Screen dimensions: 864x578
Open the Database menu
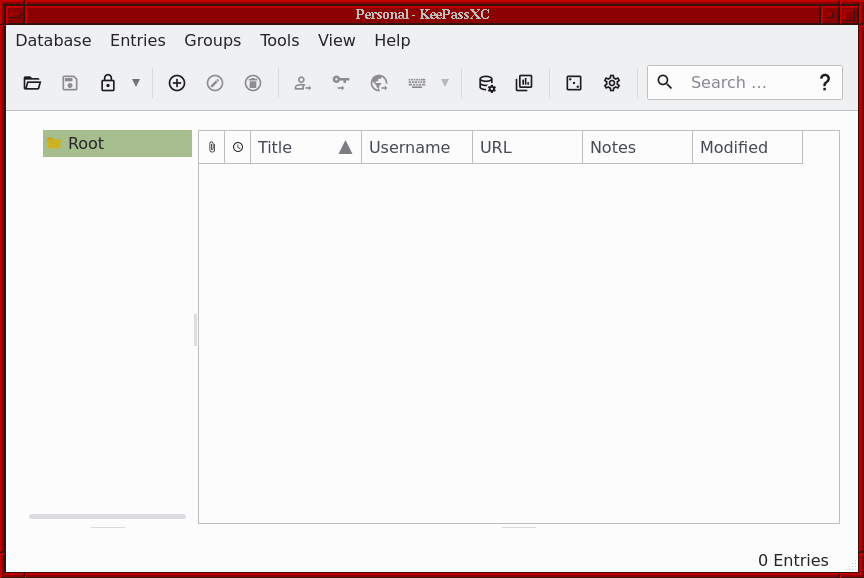click(53, 41)
